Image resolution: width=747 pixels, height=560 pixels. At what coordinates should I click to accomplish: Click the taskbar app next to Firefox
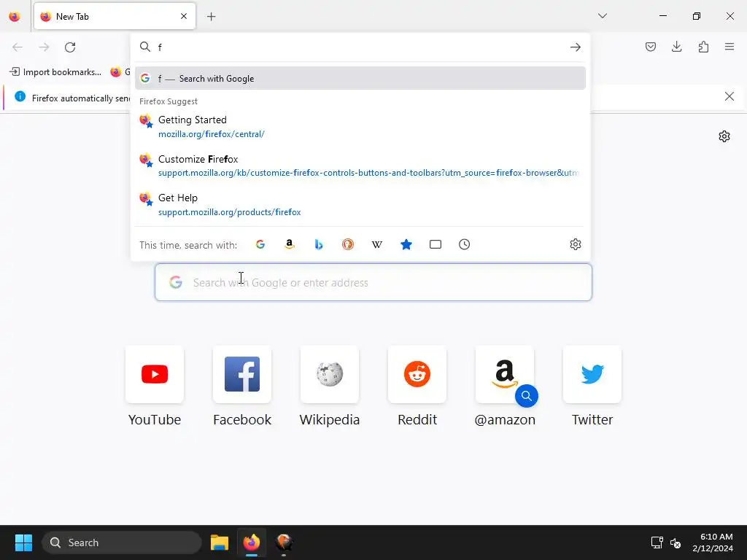pos(284,542)
